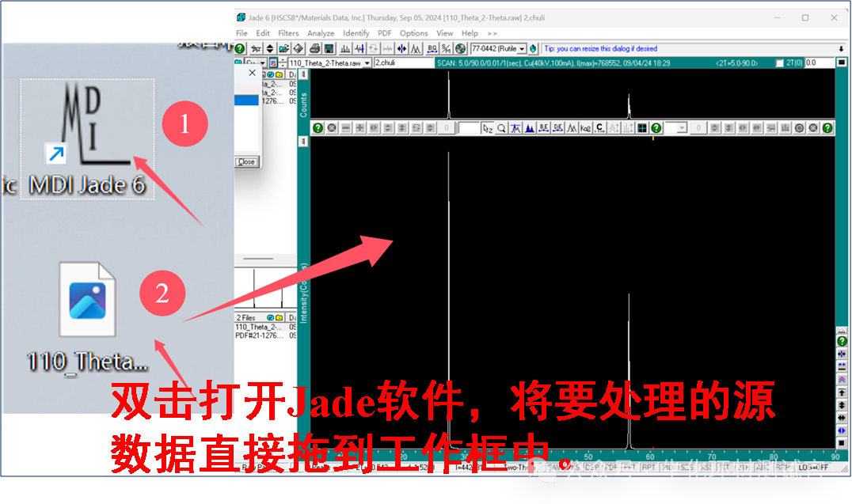
Task: Open the Analyze menu
Action: point(321,33)
